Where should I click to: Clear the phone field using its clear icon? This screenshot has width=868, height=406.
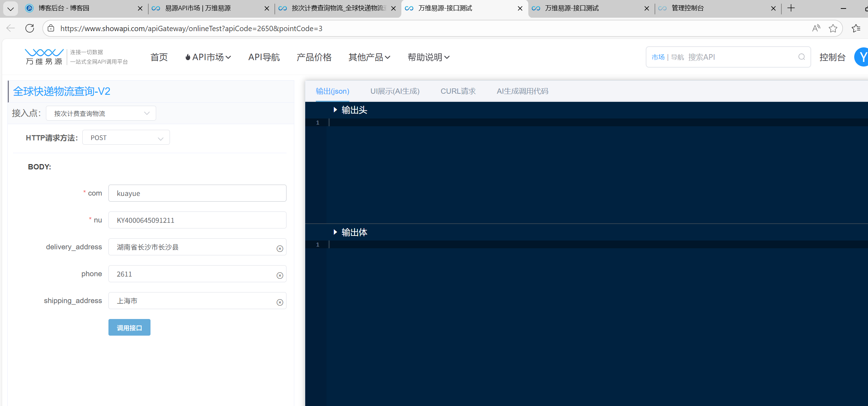pyautogui.click(x=280, y=275)
